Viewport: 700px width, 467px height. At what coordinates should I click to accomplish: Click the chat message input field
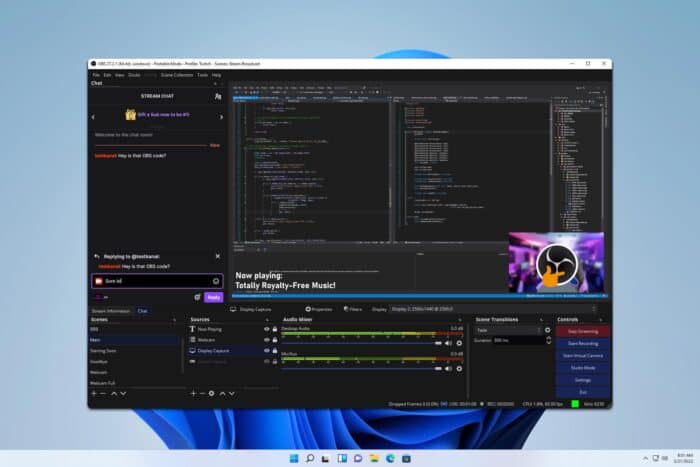(x=157, y=281)
